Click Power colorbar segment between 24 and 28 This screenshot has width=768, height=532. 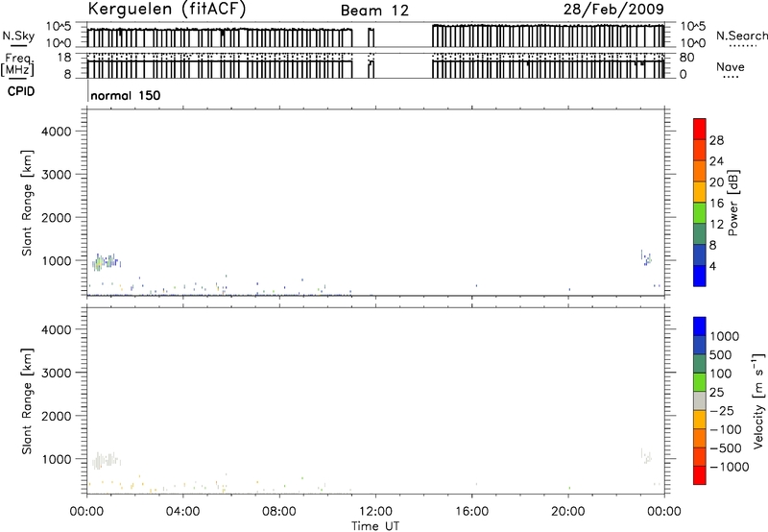tap(700, 150)
